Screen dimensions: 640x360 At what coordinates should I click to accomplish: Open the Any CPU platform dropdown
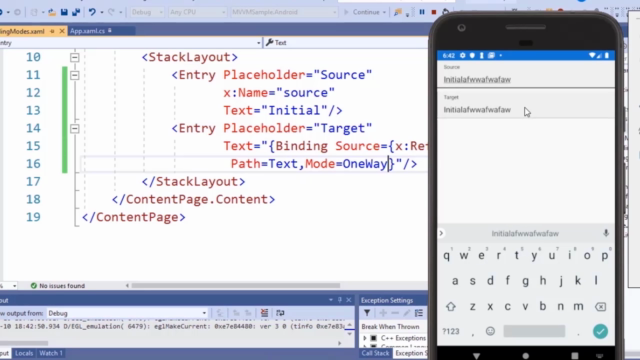[x=198, y=12]
